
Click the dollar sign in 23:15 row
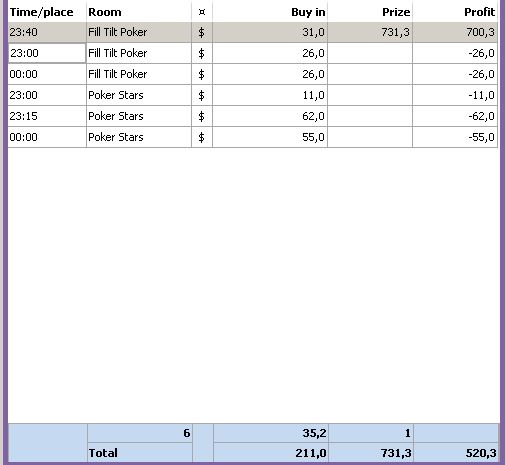[202, 116]
